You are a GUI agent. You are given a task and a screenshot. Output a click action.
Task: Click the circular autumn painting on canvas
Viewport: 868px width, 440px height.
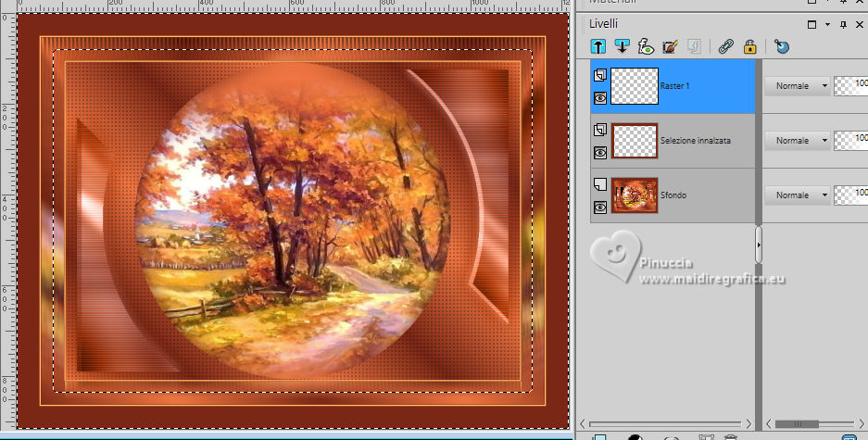tap(294, 219)
